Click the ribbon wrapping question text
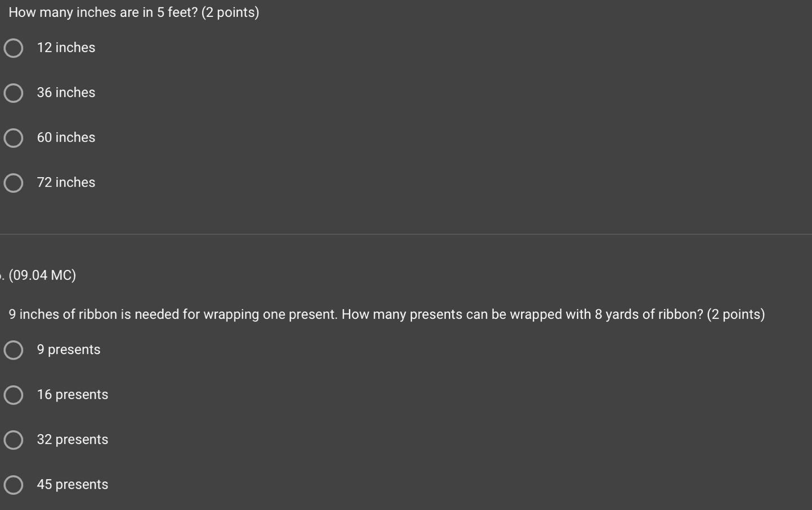This screenshot has height=510, width=812. (387, 314)
